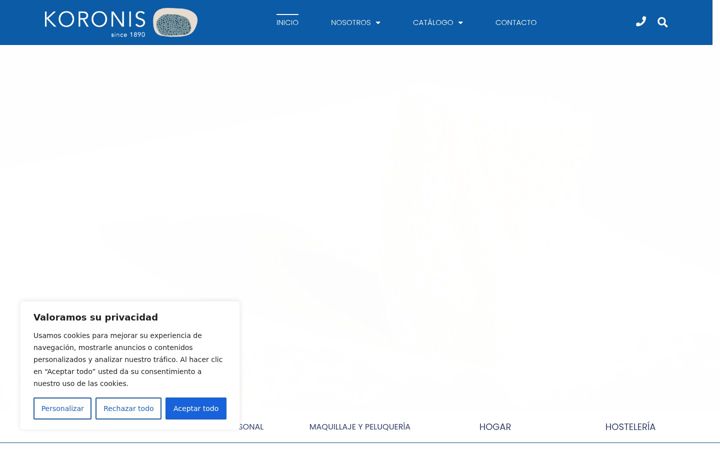Expand the NOSOTROS dropdown arrow
Screen dimensions: 720x450
coord(378,23)
